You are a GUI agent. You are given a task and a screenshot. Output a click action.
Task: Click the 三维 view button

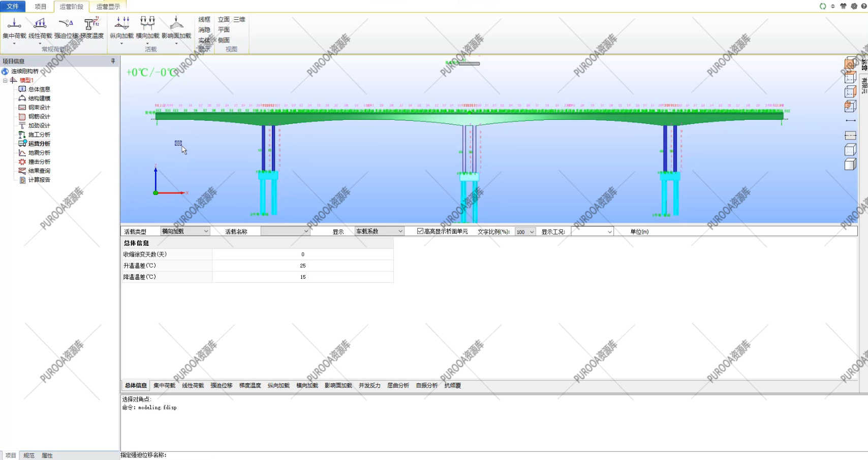click(239, 19)
